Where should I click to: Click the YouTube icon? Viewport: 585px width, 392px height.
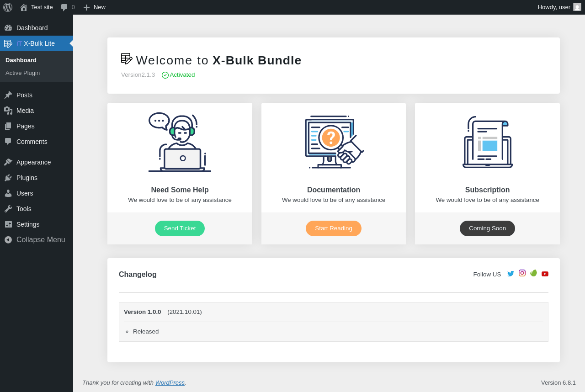[545, 274]
